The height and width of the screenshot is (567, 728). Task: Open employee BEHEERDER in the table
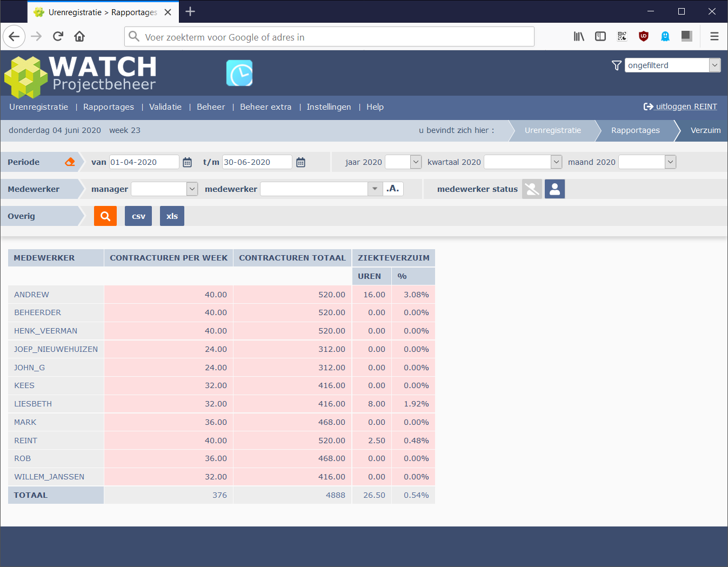pos(37,312)
